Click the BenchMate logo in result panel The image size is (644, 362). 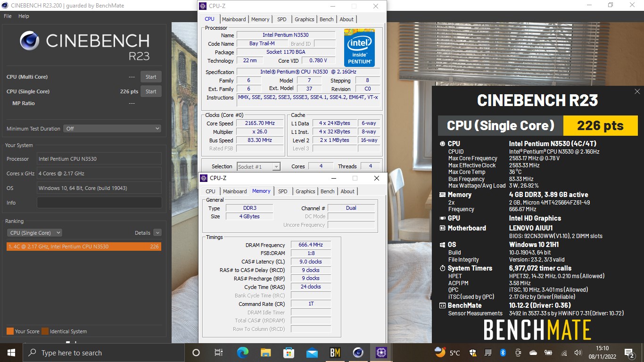point(537,330)
